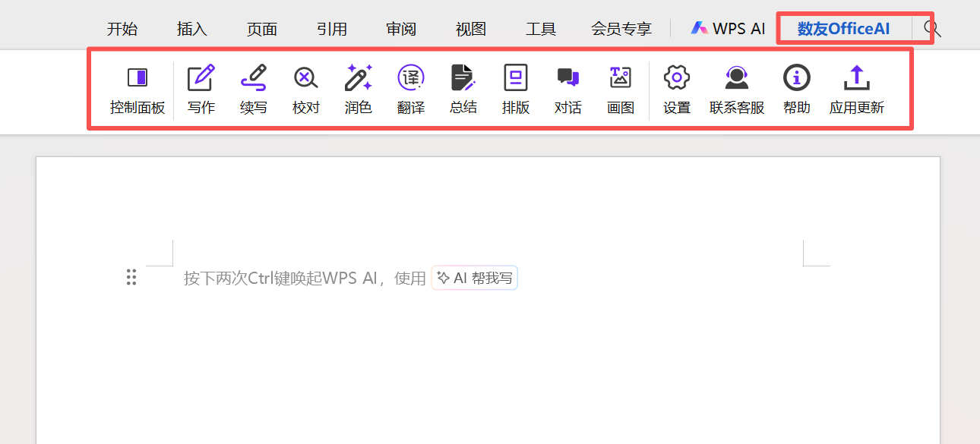Click the placeholder text 按下两次Ctrl键唤起WPS AI
Screen dimensions: 980x444
tap(280, 279)
